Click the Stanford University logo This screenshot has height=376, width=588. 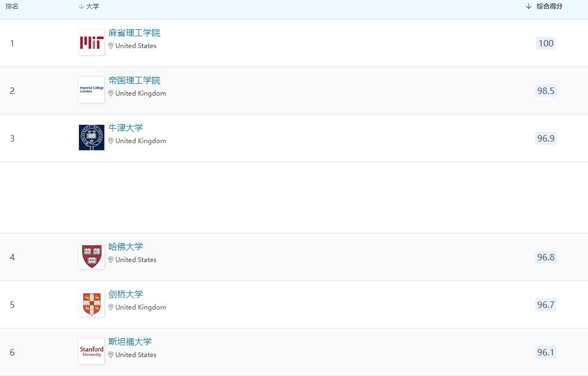pyautogui.click(x=91, y=352)
